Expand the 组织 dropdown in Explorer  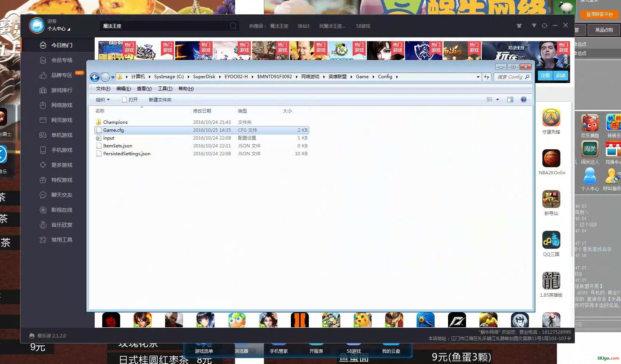103,100
